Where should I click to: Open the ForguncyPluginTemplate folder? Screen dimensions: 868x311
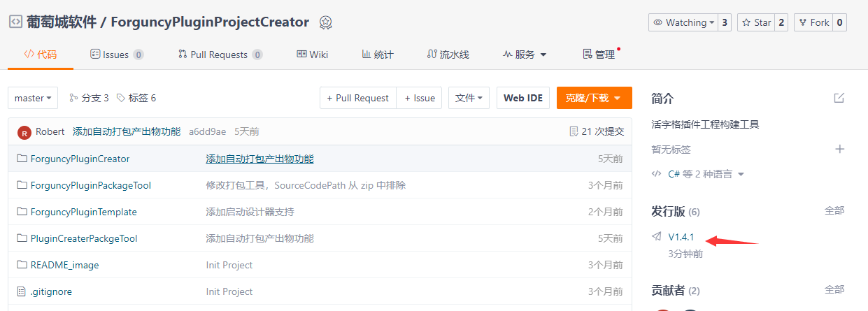84,212
